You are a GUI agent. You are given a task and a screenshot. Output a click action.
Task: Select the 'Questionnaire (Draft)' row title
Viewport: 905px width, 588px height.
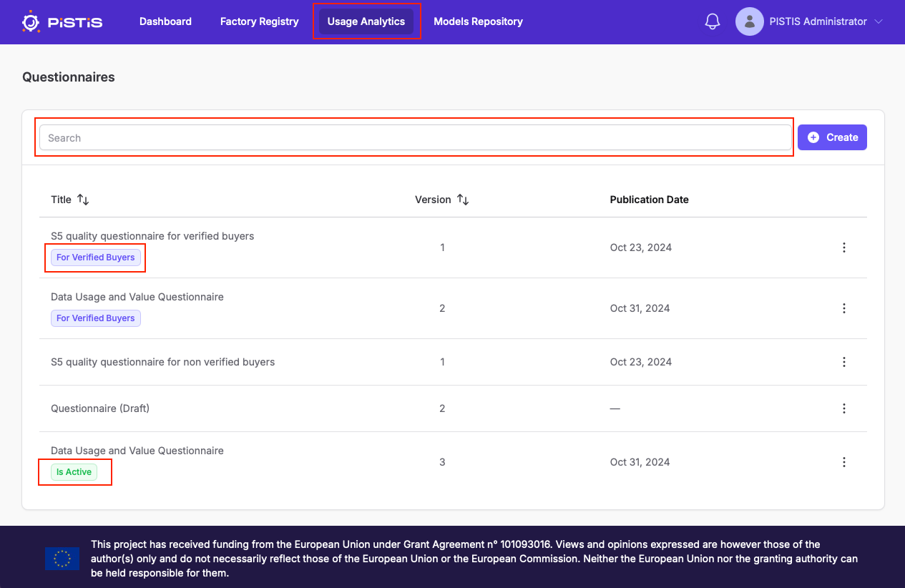click(100, 408)
